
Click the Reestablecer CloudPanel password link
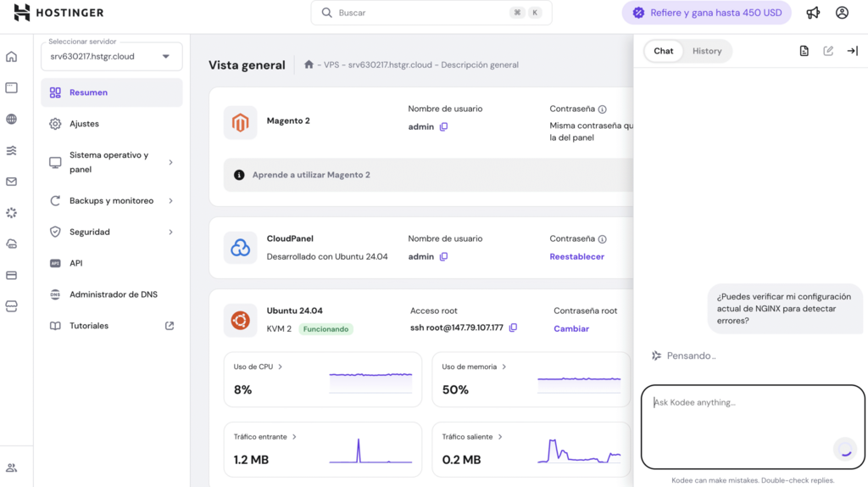576,256
